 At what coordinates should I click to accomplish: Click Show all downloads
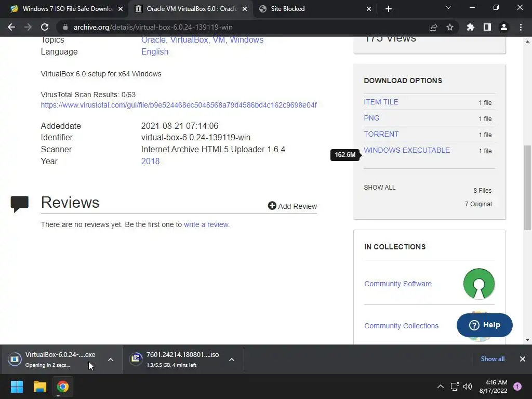tap(493, 359)
